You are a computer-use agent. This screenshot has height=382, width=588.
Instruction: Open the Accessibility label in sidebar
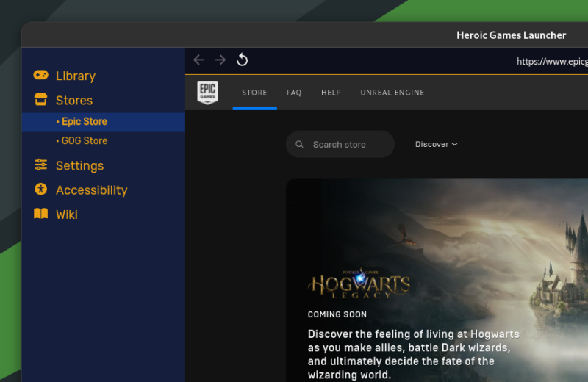point(91,190)
